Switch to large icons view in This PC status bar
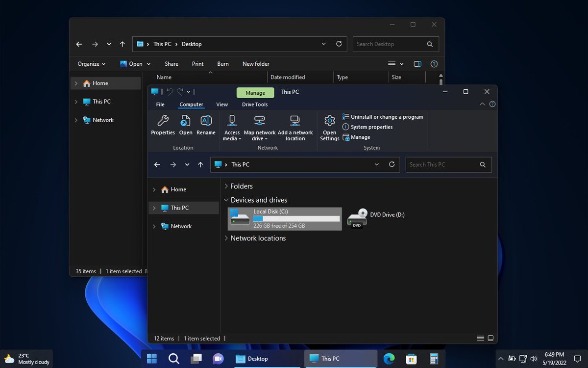Viewport: 588px width, 368px height. pyautogui.click(x=490, y=339)
